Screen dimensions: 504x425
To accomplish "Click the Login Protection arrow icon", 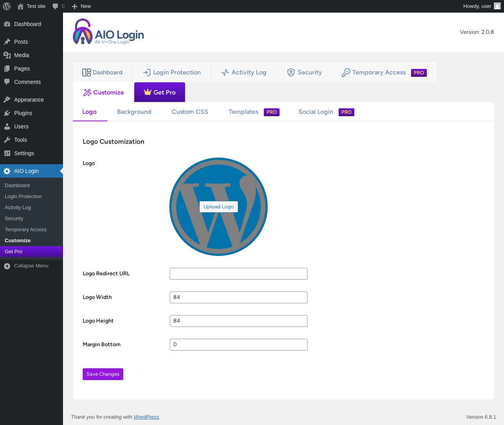I will click(147, 72).
